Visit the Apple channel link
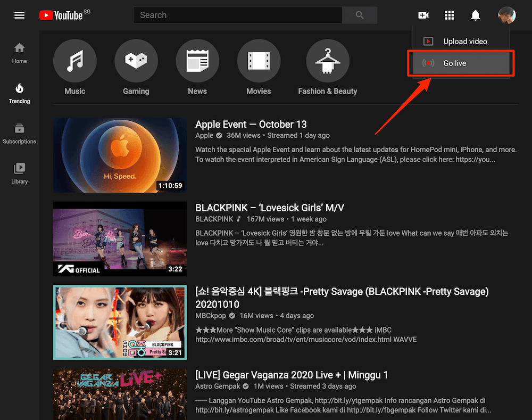 click(204, 135)
